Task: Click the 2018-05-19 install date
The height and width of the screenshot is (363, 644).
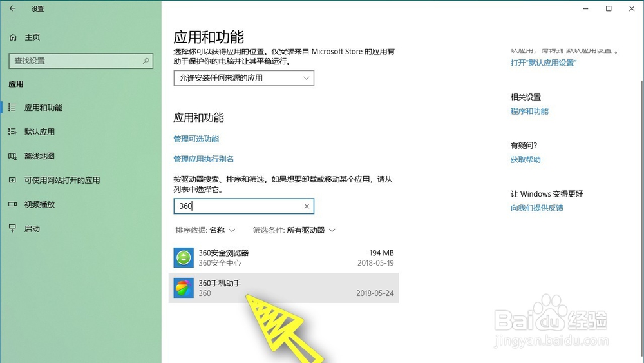Action: pos(375,263)
